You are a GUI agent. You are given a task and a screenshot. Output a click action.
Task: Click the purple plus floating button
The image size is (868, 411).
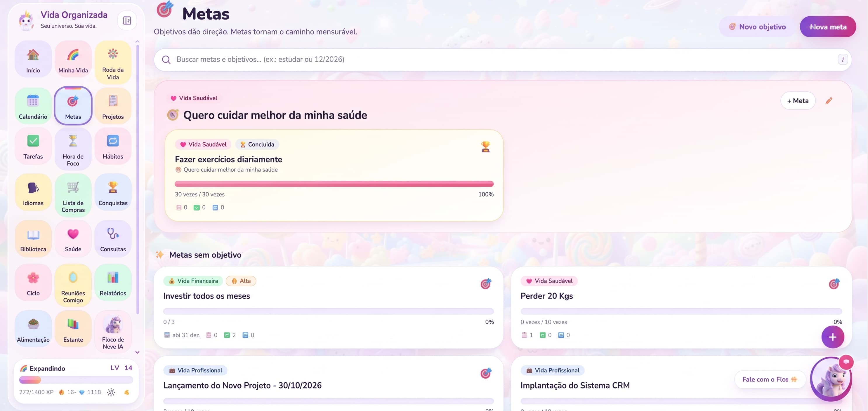click(832, 337)
